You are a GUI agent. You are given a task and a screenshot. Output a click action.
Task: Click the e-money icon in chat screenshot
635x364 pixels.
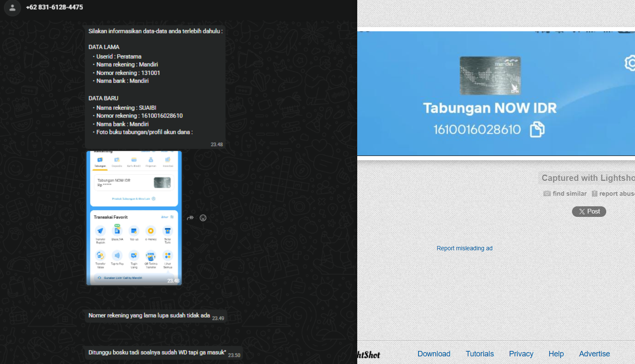pyautogui.click(x=151, y=231)
